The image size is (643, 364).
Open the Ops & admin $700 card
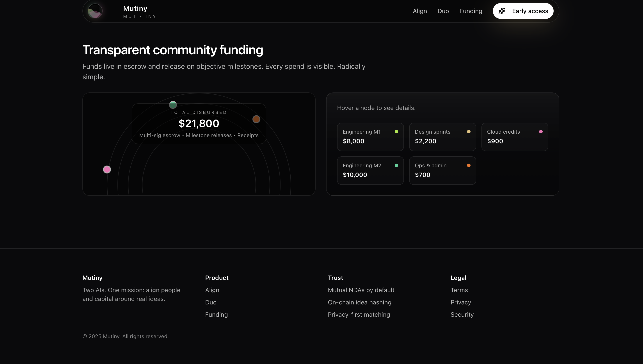(x=442, y=170)
